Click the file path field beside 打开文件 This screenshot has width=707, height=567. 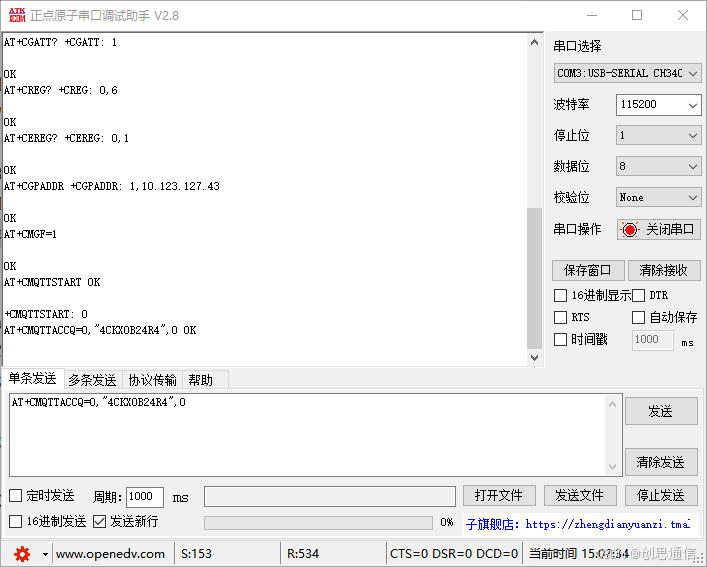[330, 496]
